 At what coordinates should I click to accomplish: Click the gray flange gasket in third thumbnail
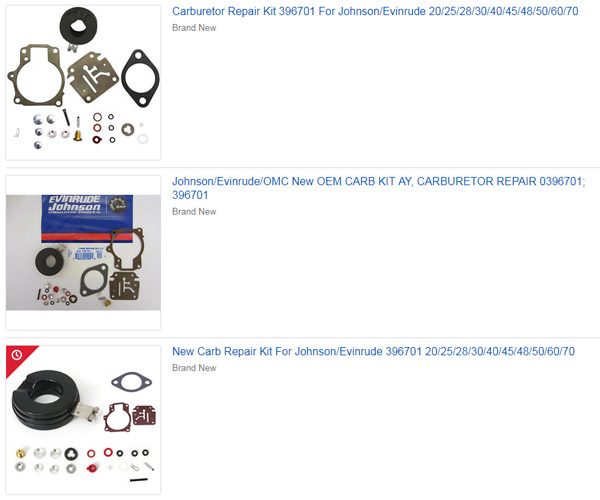pyautogui.click(x=131, y=382)
